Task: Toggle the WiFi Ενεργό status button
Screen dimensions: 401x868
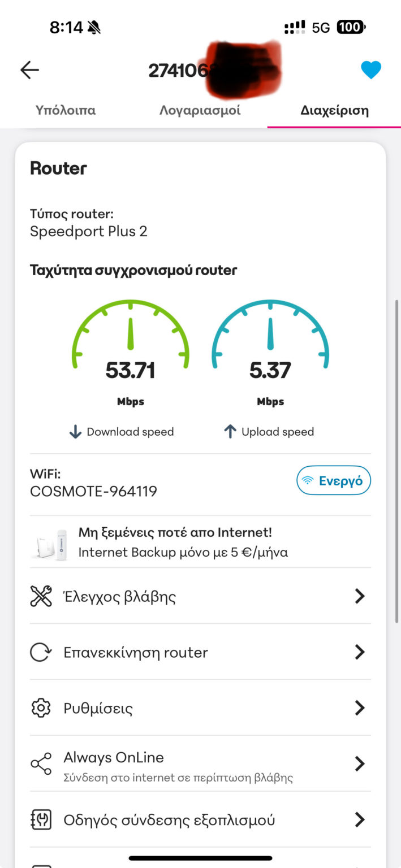Action: tap(334, 480)
